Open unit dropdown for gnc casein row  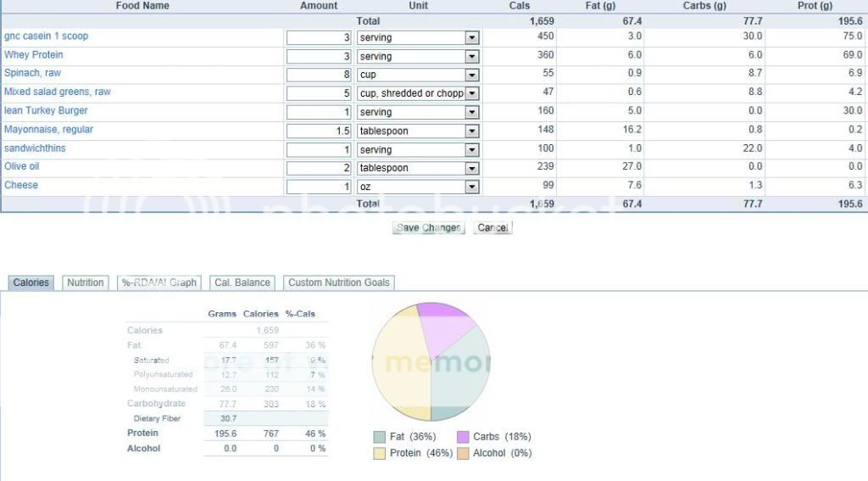tap(472, 38)
